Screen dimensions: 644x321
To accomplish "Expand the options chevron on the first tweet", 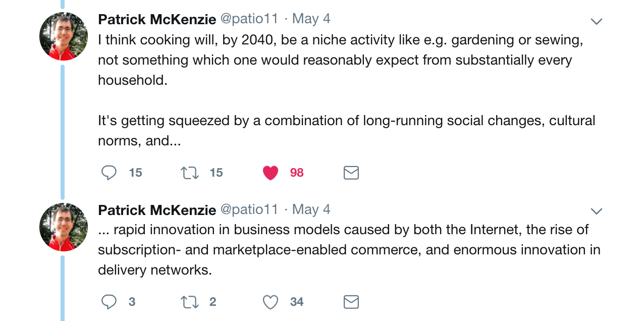I will (596, 21).
